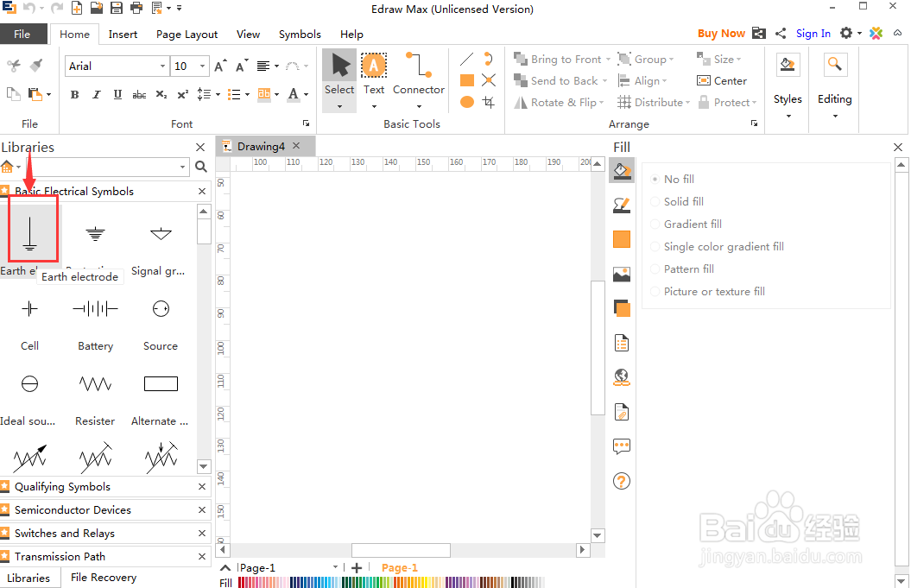Click the library search magnifier
This screenshot has height=588, width=911.
coord(201,167)
